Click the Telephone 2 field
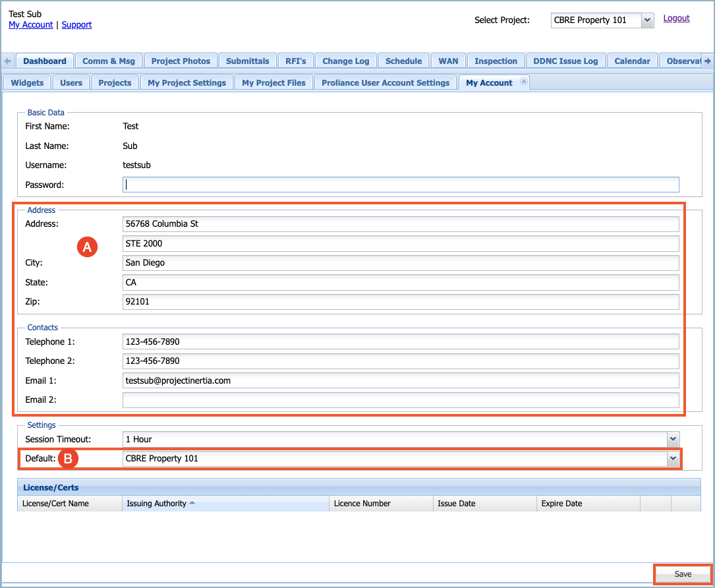The image size is (715, 588). point(401,361)
